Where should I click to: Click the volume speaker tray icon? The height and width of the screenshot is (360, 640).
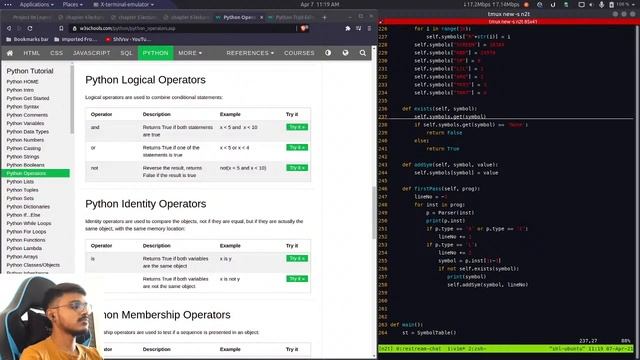[x=591, y=4]
